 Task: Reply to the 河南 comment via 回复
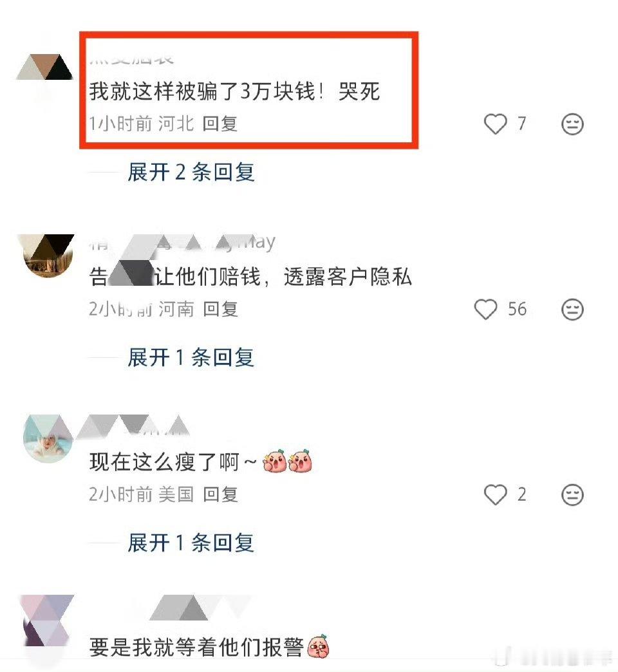point(220,308)
